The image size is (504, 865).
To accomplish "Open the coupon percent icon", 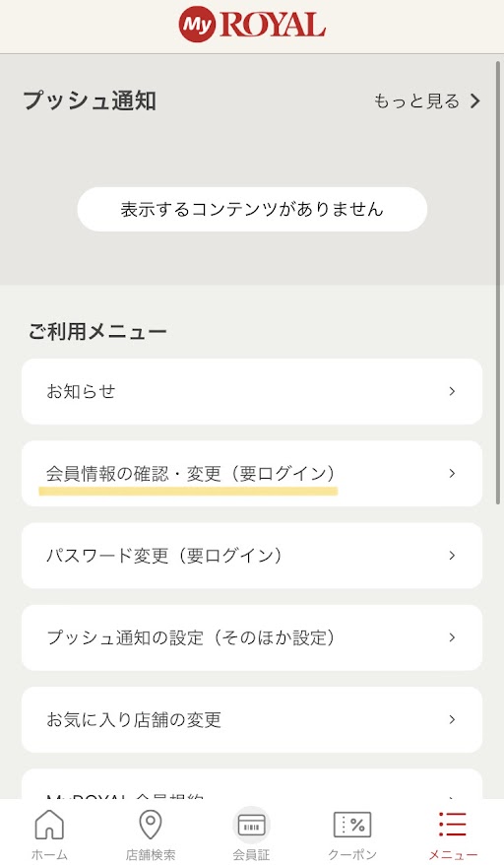I will tap(352, 826).
